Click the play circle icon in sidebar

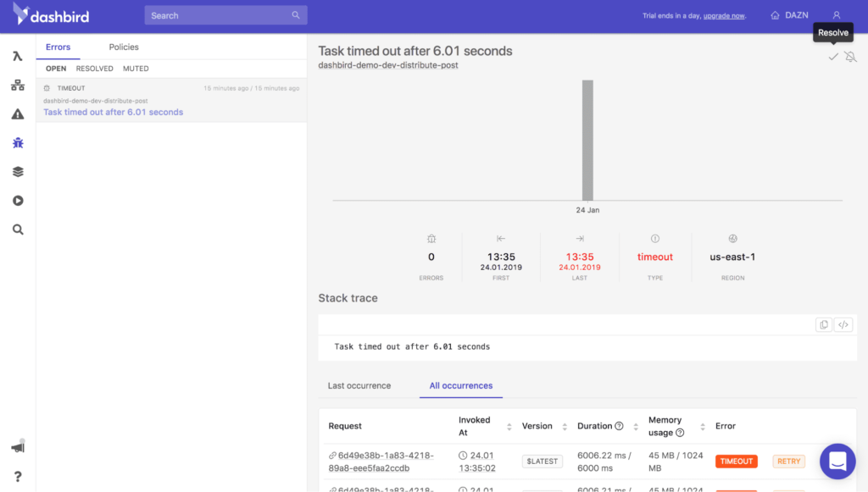click(18, 200)
